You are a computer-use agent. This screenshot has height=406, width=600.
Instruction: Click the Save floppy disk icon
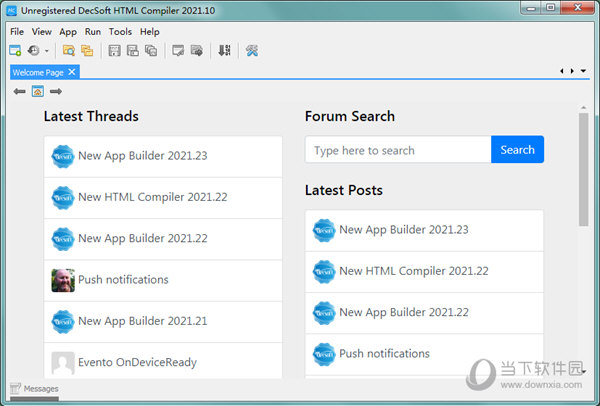click(114, 51)
